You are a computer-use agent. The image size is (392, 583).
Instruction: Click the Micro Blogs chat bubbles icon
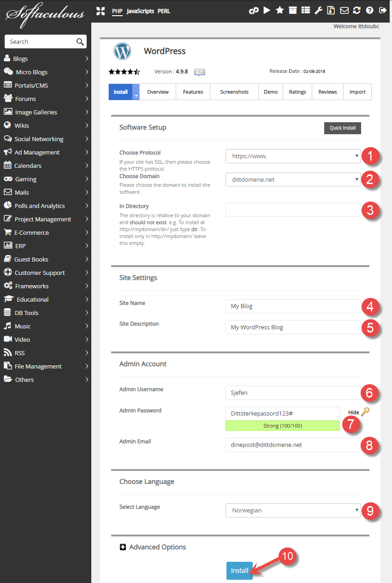click(x=8, y=72)
